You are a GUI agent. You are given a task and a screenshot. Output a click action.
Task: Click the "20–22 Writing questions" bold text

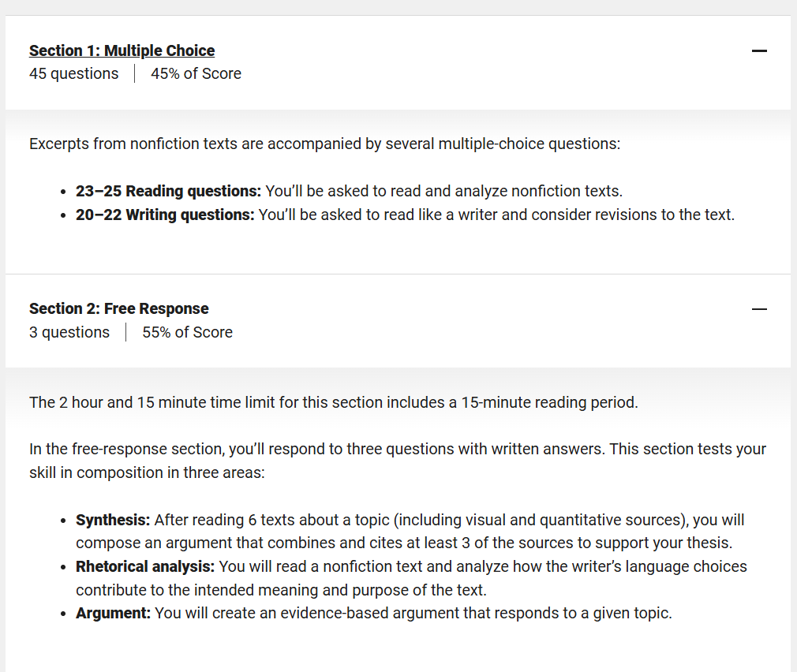click(x=165, y=215)
